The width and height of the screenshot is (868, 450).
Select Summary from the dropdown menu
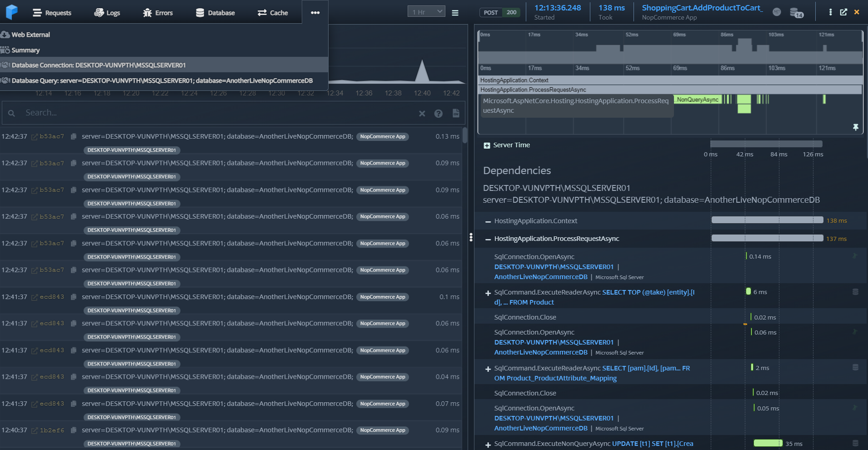[x=164, y=50]
